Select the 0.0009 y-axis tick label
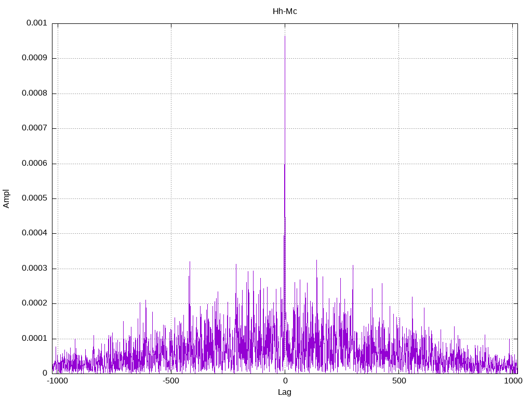 [34, 58]
